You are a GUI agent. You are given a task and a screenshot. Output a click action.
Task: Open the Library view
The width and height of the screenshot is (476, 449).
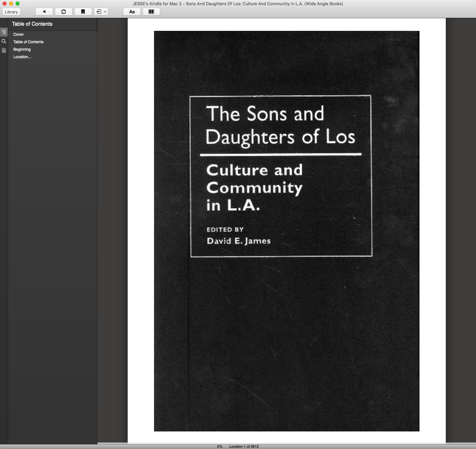(11, 12)
